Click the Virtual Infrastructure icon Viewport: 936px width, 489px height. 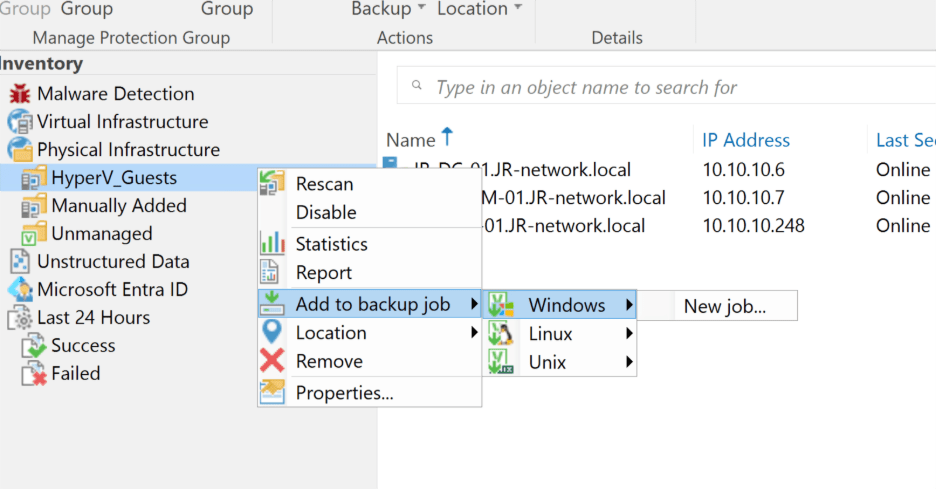pos(19,122)
